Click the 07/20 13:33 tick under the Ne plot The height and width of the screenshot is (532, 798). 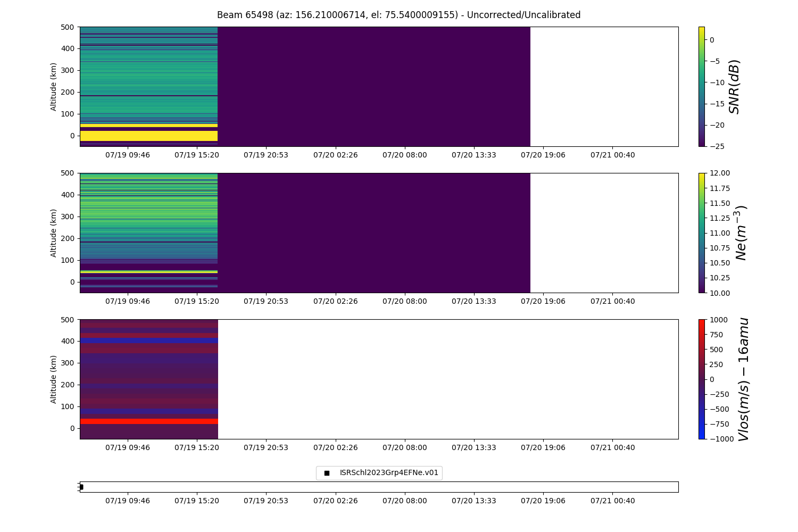[x=474, y=301]
